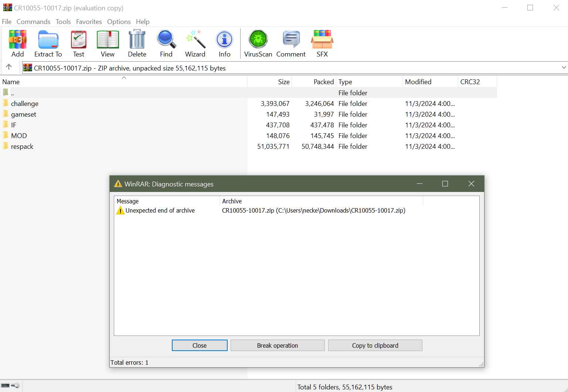Click the Delete trash icon
568x392 pixels.
tap(137, 39)
